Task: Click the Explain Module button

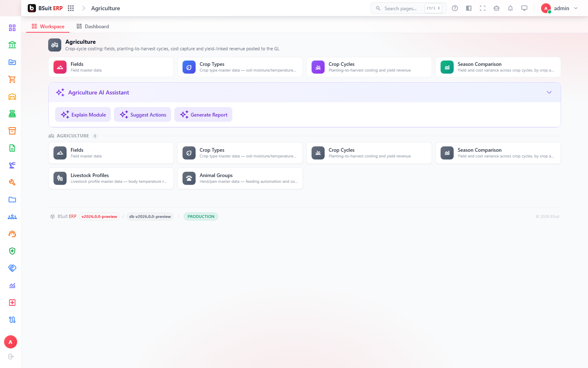Action: coord(83,114)
